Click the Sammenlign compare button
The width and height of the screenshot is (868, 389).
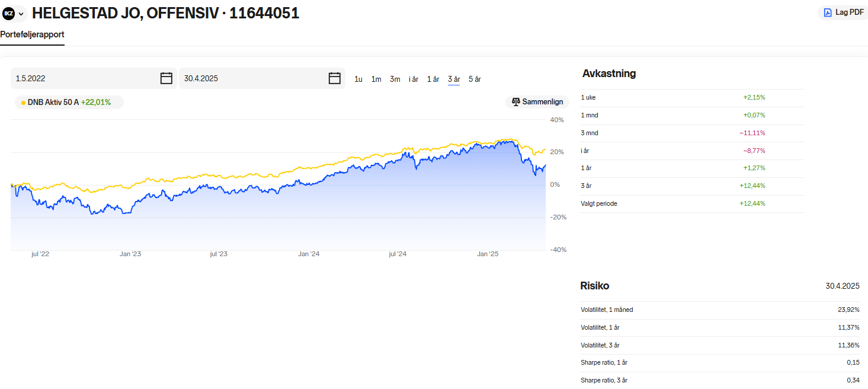click(537, 102)
